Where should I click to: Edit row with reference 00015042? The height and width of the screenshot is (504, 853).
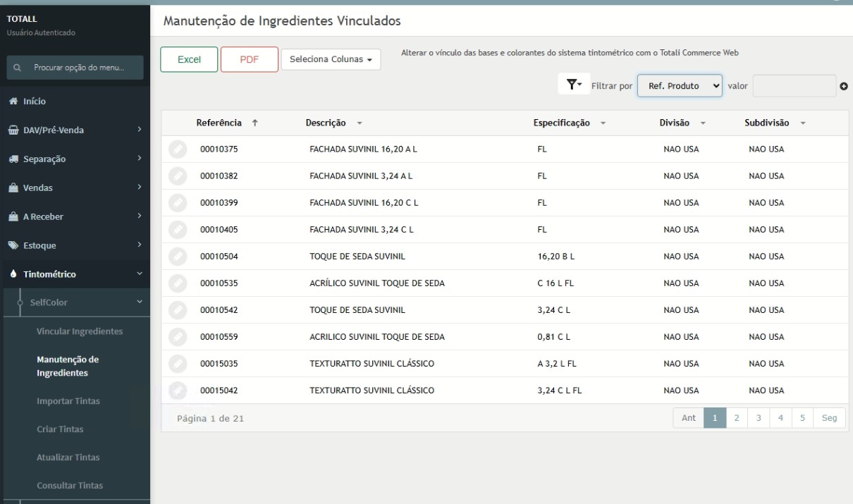[x=177, y=391]
